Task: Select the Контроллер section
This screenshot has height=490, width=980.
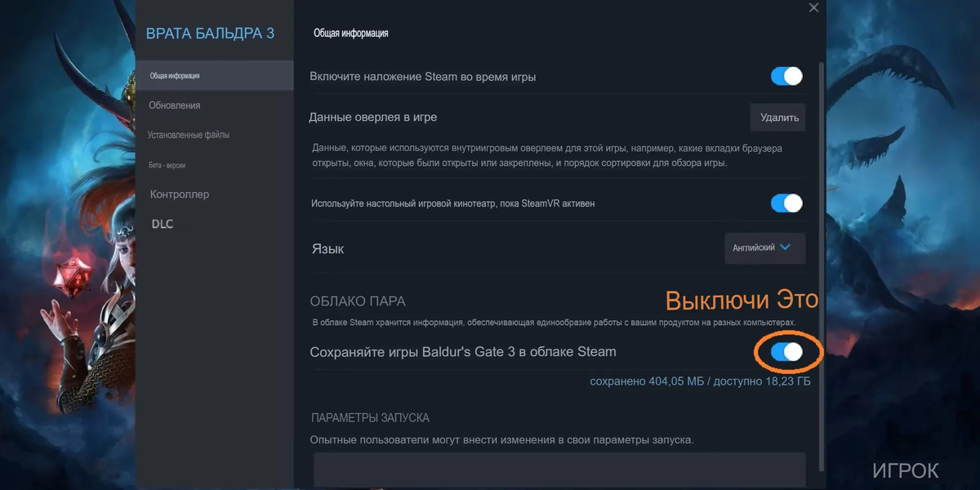Action: pyautogui.click(x=180, y=194)
